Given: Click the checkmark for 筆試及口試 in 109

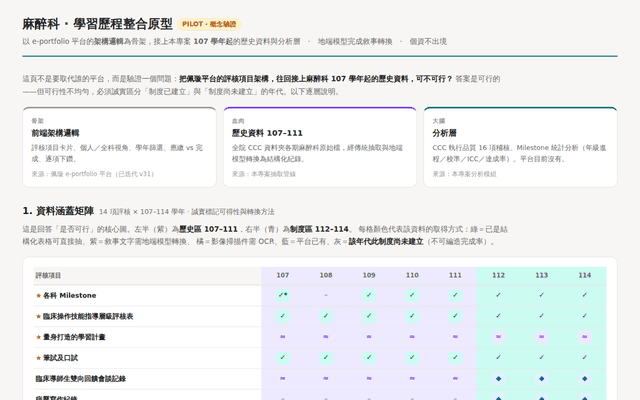Looking at the screenshot, I should [369, 358].
